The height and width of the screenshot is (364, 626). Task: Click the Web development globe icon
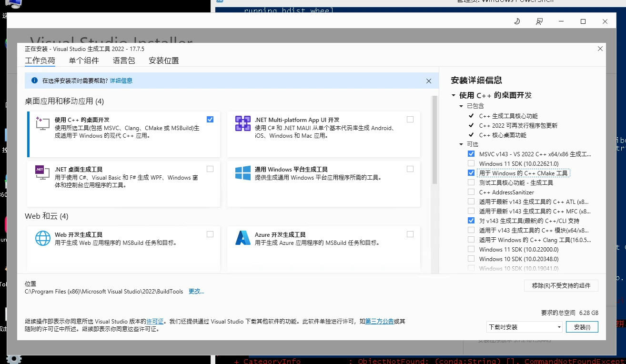point(43,238)
